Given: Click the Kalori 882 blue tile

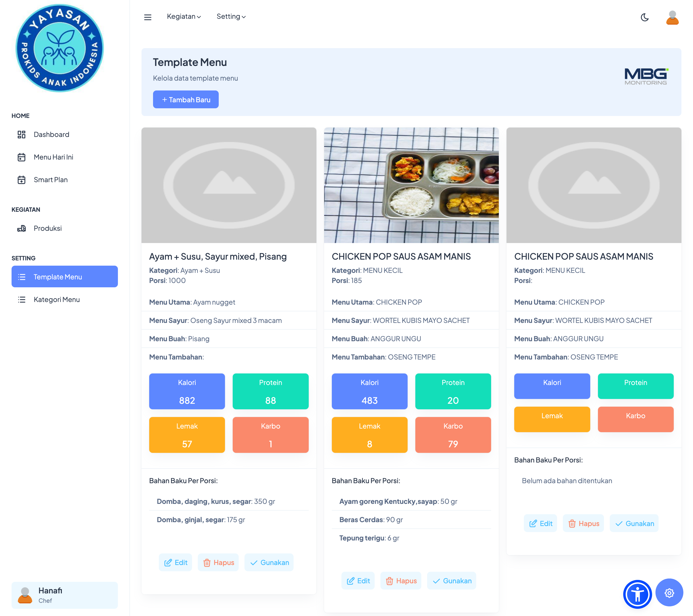Looking at the screenshot, I should (187, 391).
